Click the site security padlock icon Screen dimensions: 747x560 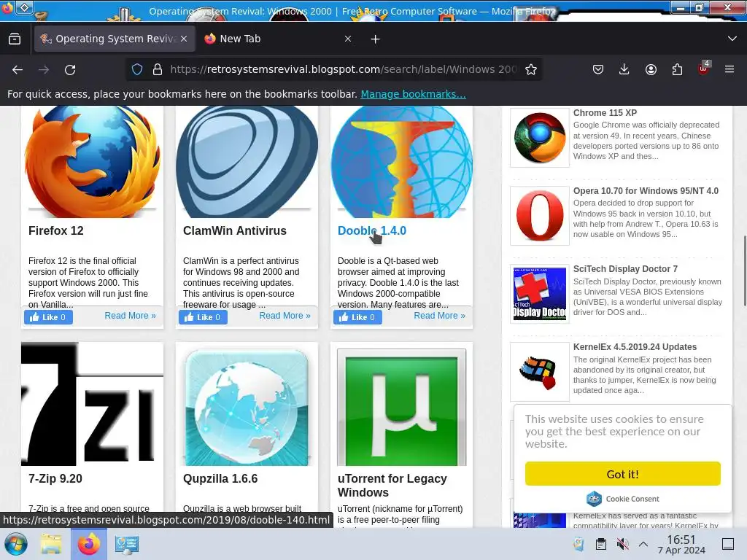pyautogui.click(x=158, y=69)
